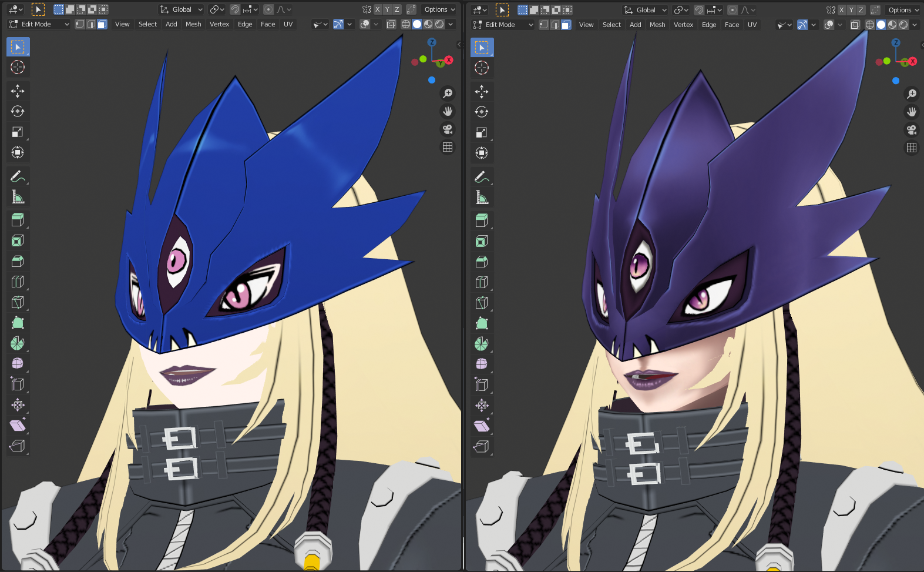Select Shrink/Fatten tool in left viewport
The width and height of the screenshot is (924, 572).
pos(18,404)
